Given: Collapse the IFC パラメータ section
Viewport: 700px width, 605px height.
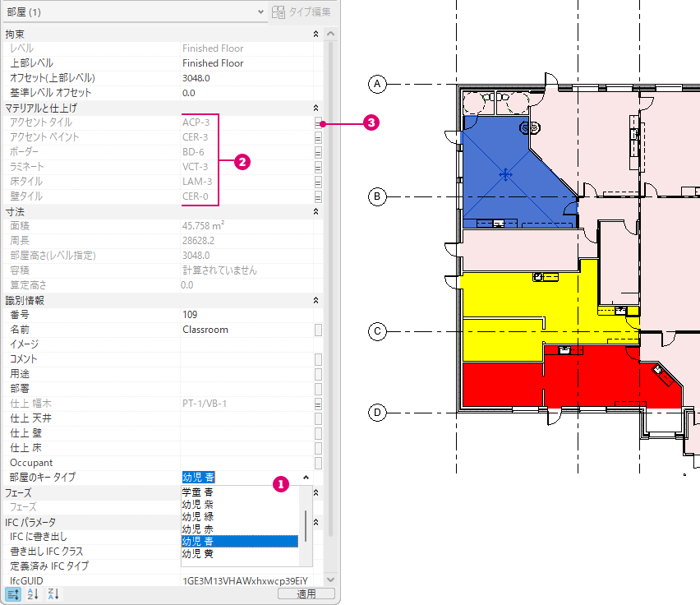Looking at the screenshot, I should pos(315,522).
